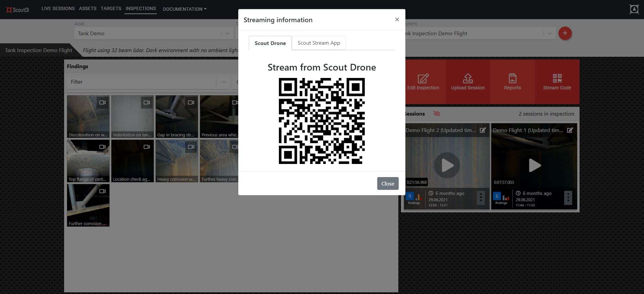Click the Demo Flight 2 session title
Image resolution: width=644 pixels, height=294 pixels.
[x=441, y=130]
